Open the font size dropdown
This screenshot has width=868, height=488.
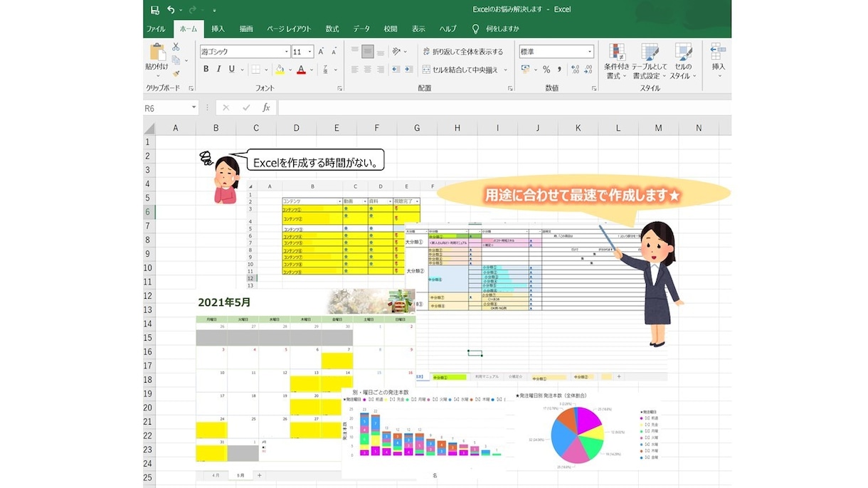pyautogui.click(x=309, y=52)
